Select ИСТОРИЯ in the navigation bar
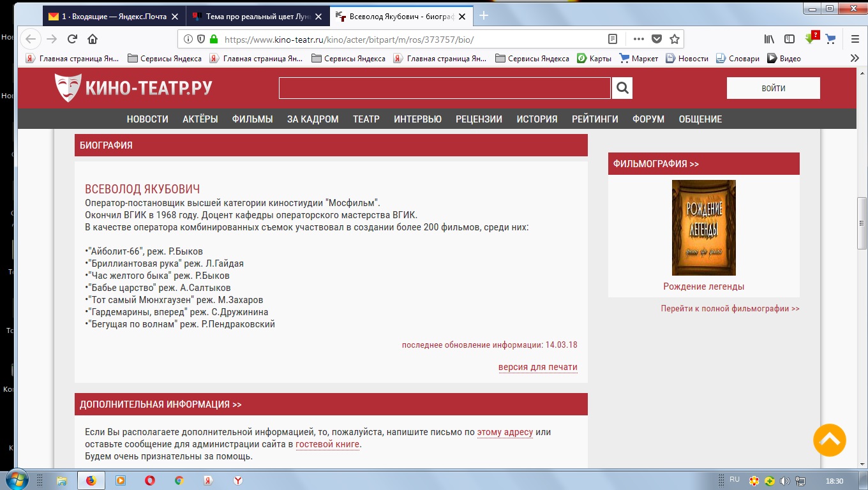The image size is (868, 490). (537, 119)
